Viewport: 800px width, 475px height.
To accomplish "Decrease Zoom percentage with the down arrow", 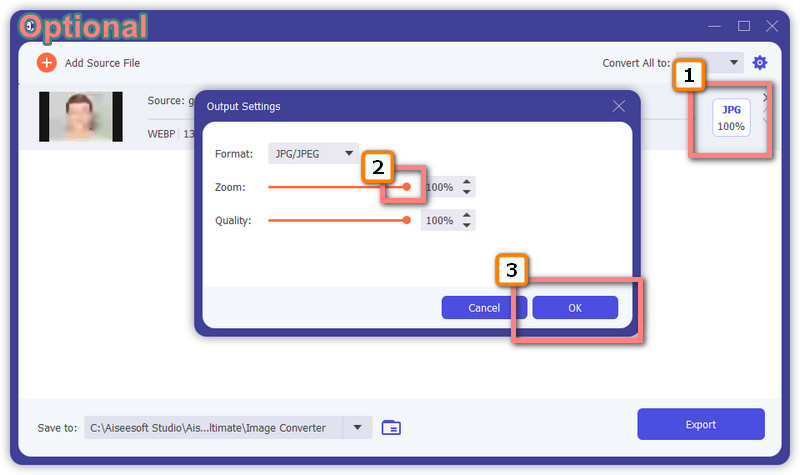I will pos(467,192).
